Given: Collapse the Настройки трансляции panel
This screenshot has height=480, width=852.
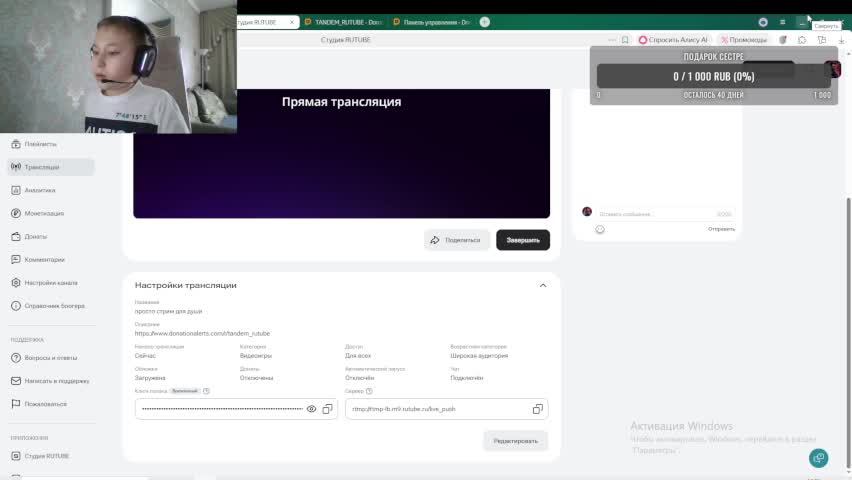Looking at the screenshot, I should pyautogui.click(x=542, y=285).
